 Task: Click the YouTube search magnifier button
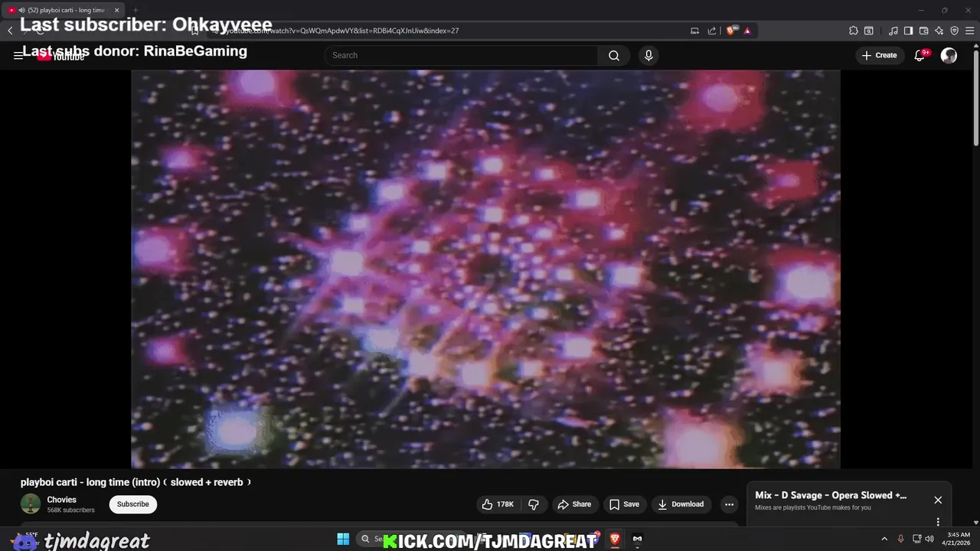[614, 55]
